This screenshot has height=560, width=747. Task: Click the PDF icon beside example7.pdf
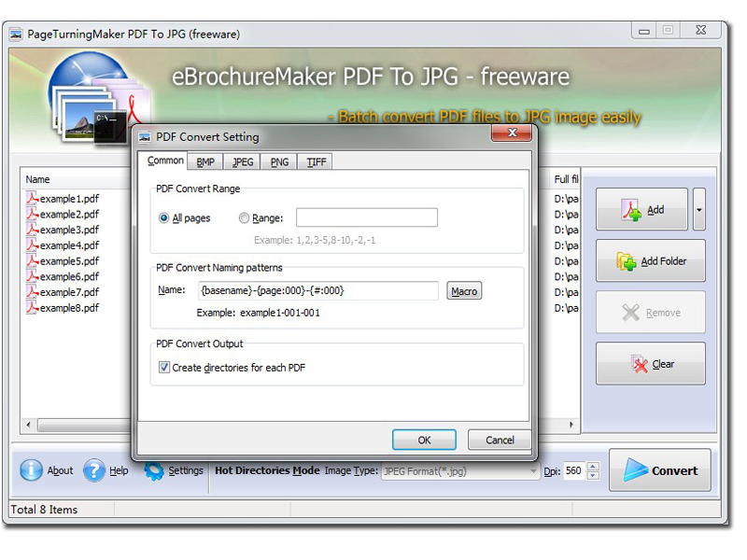coord(32,292)
